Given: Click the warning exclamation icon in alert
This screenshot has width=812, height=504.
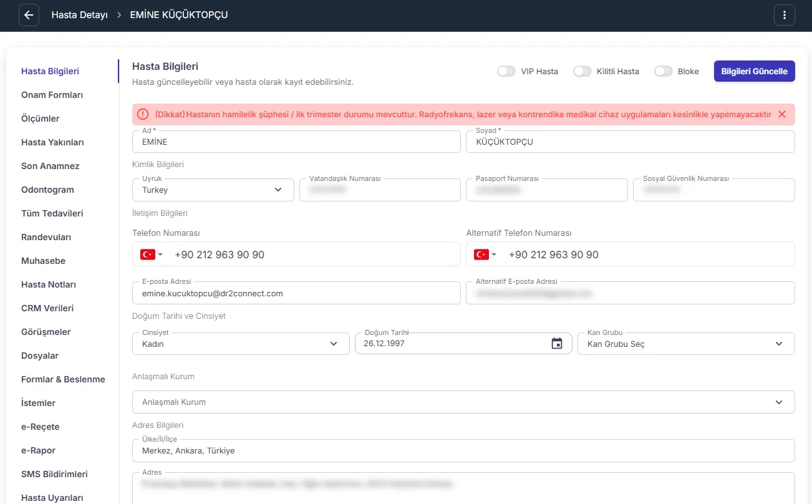Looking at the screenshot, I should 143,114.
